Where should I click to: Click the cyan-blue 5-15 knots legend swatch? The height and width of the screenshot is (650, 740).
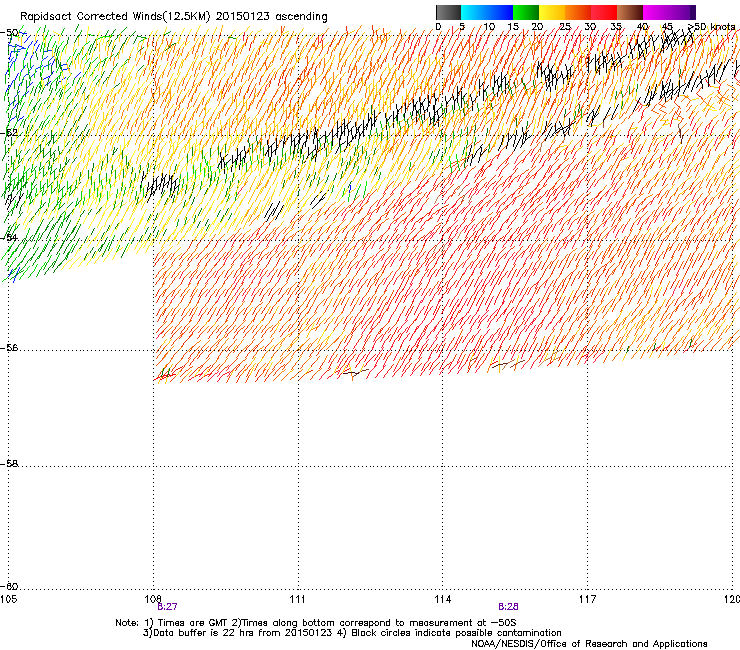(487, 12)
